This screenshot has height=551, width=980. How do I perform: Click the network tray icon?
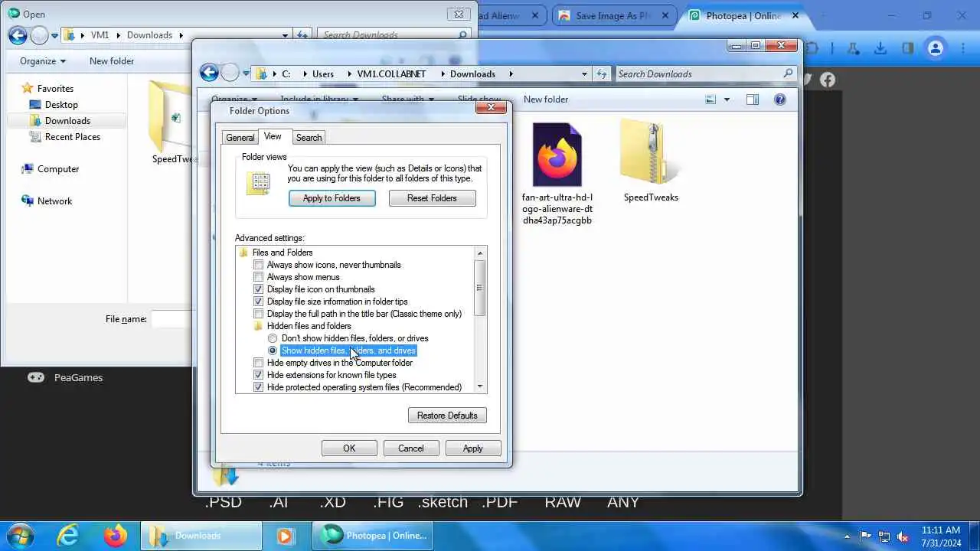pyautogui.click(x=884, y=536)
